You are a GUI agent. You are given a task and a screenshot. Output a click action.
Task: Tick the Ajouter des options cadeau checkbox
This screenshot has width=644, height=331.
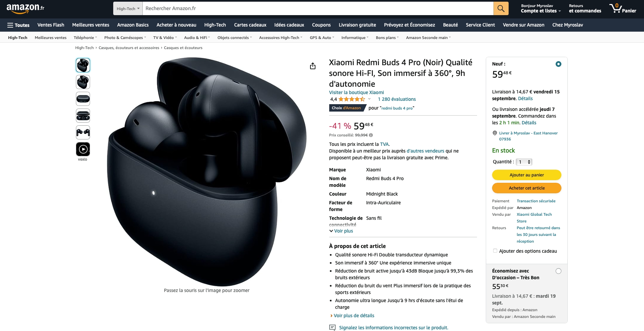(495, 251)
